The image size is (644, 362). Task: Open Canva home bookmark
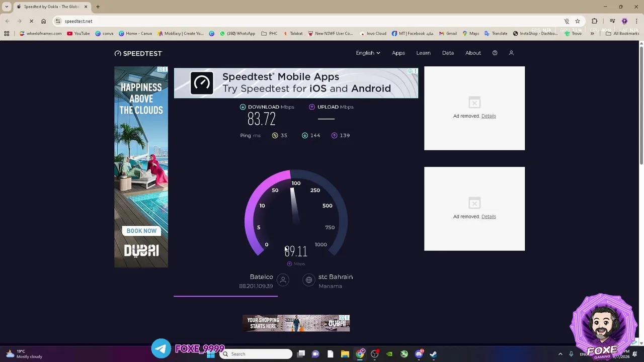tap(135, 33)
